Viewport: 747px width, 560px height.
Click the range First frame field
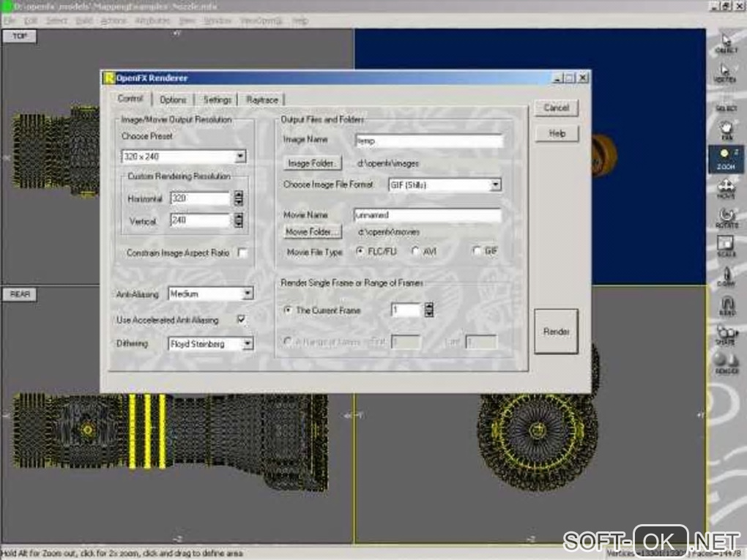[406, 341]
